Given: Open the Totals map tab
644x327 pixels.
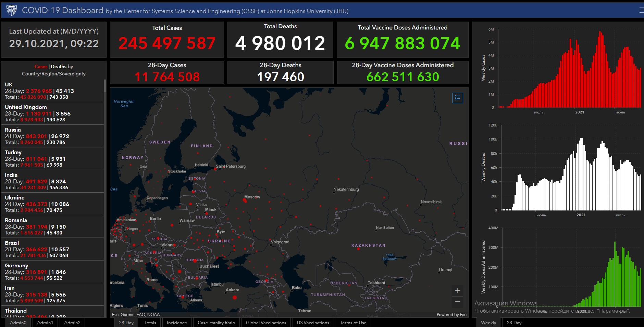Looking at the screenshot, I should click(150, 323).
